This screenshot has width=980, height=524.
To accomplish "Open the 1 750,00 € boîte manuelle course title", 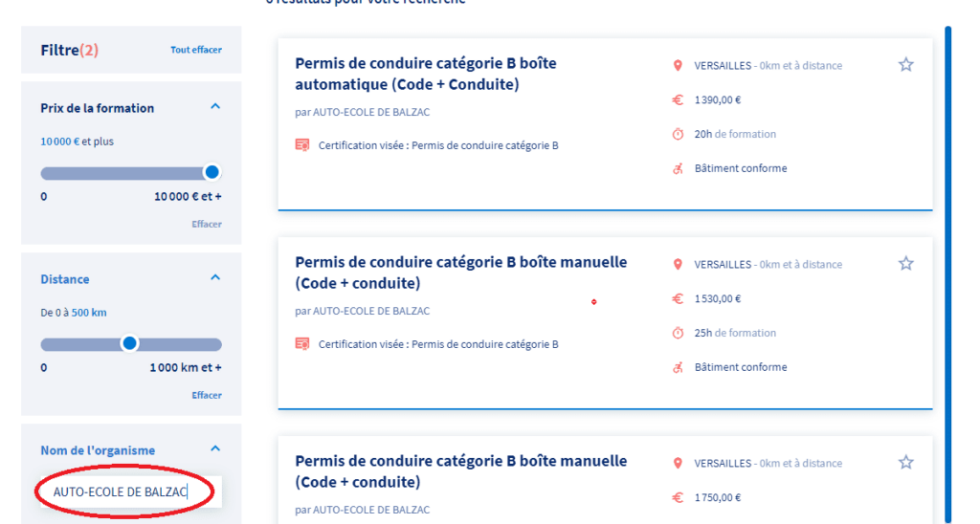I will 460,470.
